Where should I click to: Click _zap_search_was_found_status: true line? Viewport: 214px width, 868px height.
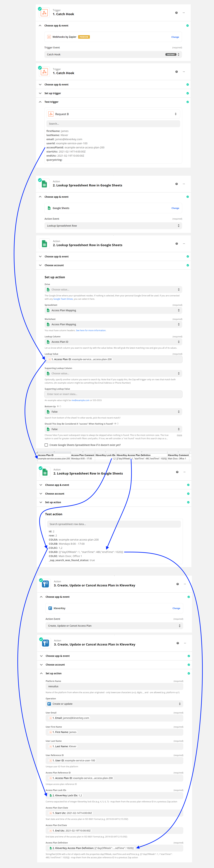pyautogui.click(x=72, y=560)
